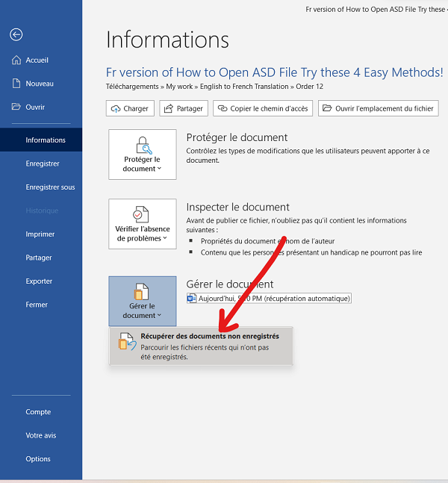Screen dimensions: 448x483
Task: Click Copier le chemin d'accès button
Action: click(263, 108)
